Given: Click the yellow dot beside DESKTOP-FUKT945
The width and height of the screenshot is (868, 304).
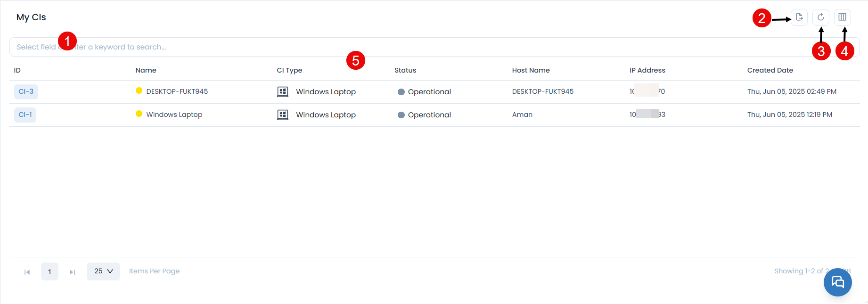Looking at the screenshot, I should coord(139,91).
